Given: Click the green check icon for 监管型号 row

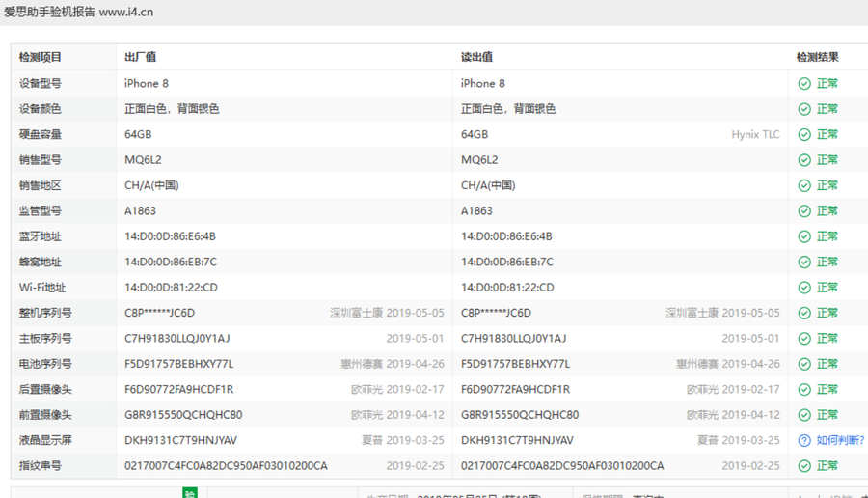Looking at the screenshot, I should click(x=804, y=211).
